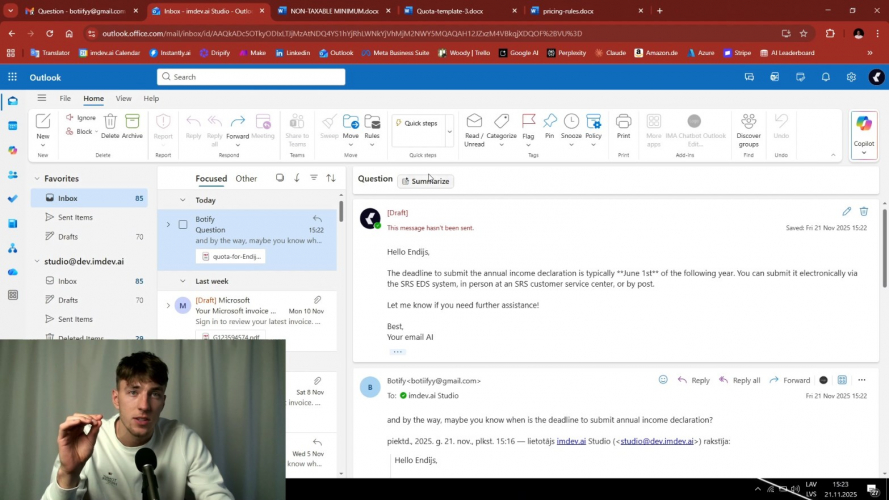Screen dimensions: 889x500
Task: Click Read / Unread envelope icon
Action: 474,121
